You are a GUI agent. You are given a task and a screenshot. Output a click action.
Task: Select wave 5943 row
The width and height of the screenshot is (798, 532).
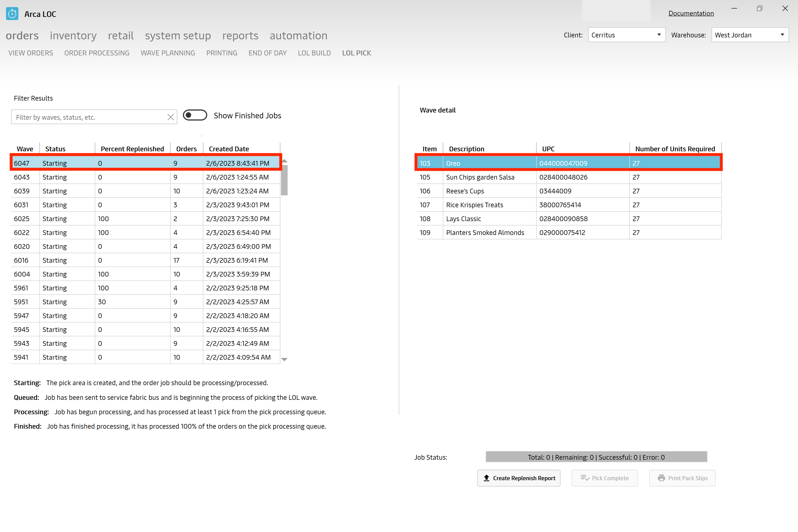tap(145, 343)
